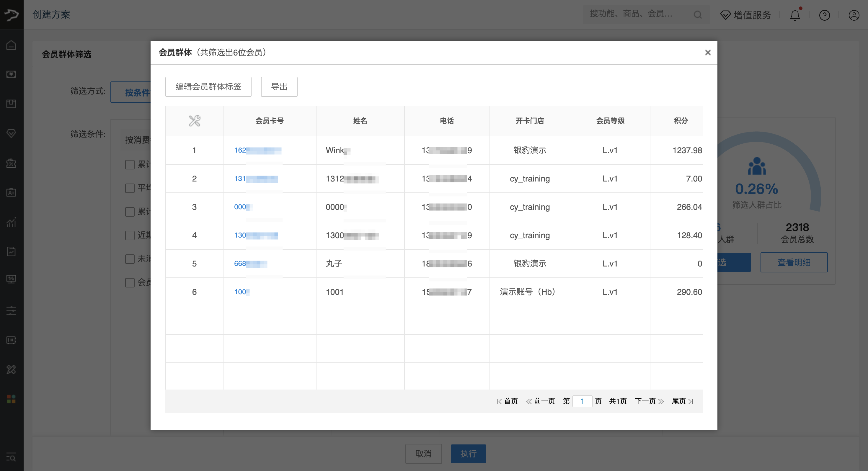This screenshot has height=471, width=868.
Task: Open the user account avatar icon
Action: pyautogui.click(x=854, y=15)
